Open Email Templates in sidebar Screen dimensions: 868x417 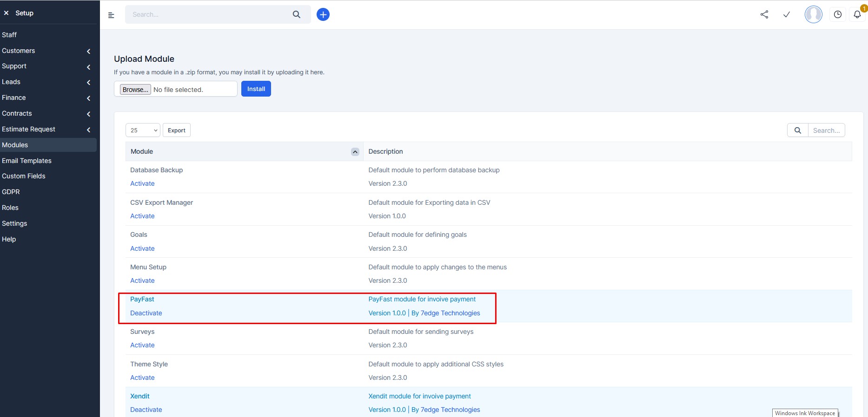click(27, 161)
